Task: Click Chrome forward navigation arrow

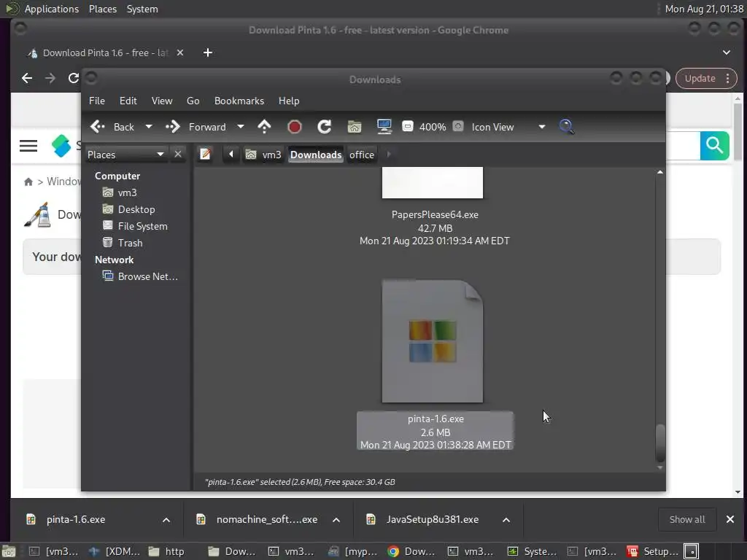Action: (50, 78)
